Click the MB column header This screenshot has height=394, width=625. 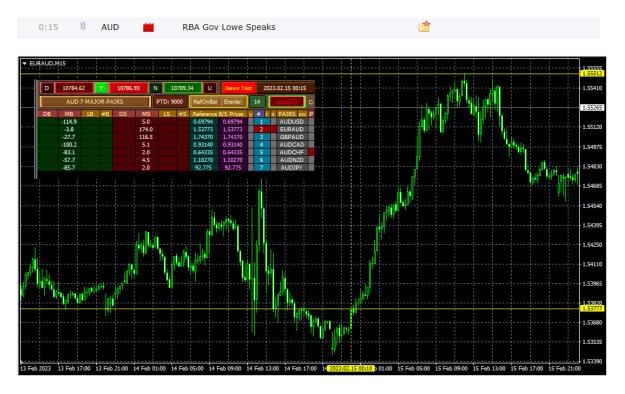tap(69, 114)
